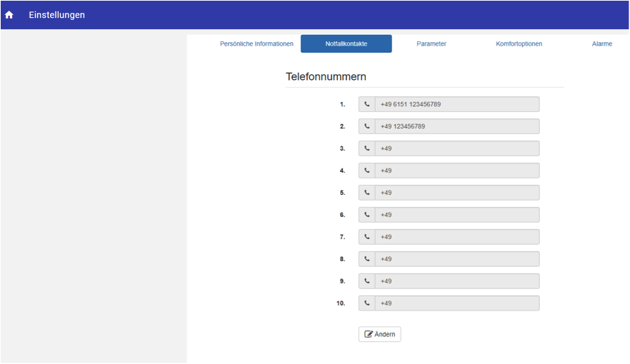
Task: Click the Ändern edit button
Action: (380, 334)
